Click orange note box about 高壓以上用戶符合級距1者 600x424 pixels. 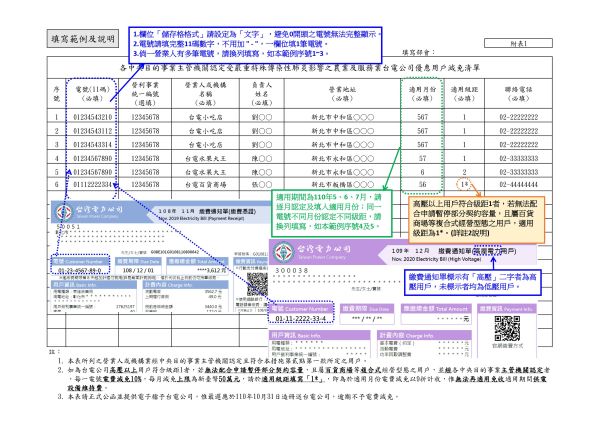pos(476,220)
